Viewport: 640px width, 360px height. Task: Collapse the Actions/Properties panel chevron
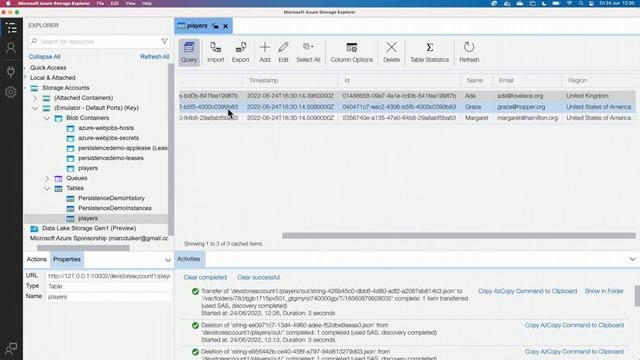(167, 260)
